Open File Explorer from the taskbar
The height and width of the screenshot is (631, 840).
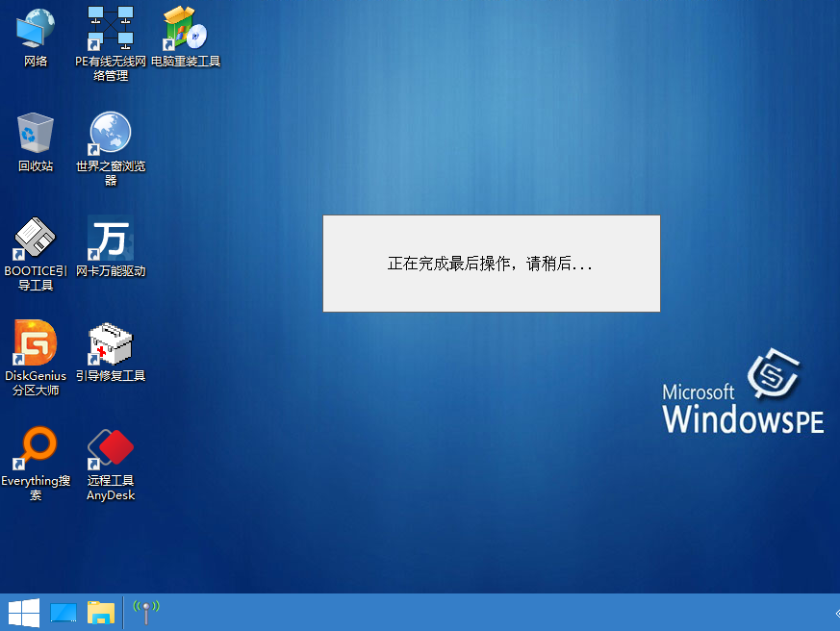(99, 612)
